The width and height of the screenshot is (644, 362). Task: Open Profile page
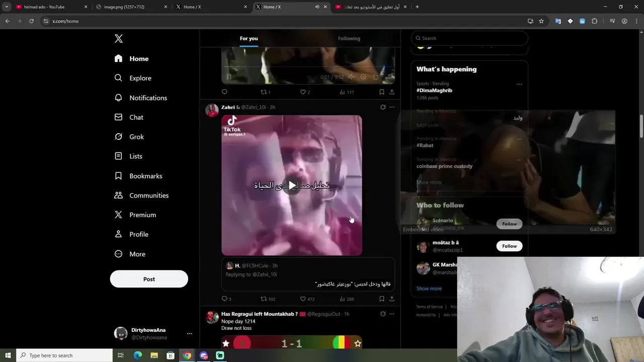[x=131, y=234]
